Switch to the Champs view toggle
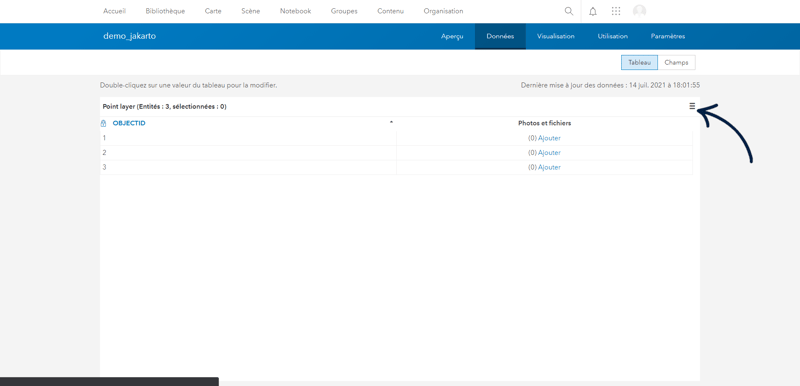 coord(677,62)
